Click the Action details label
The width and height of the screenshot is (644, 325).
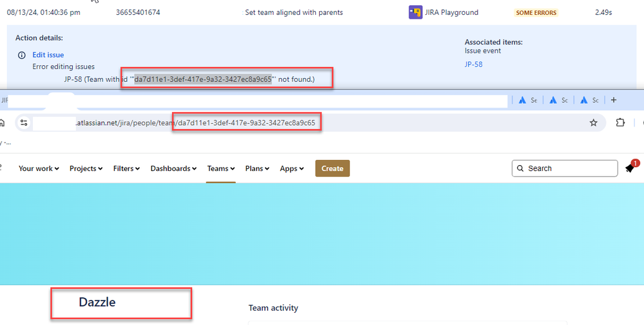point(39,38)
